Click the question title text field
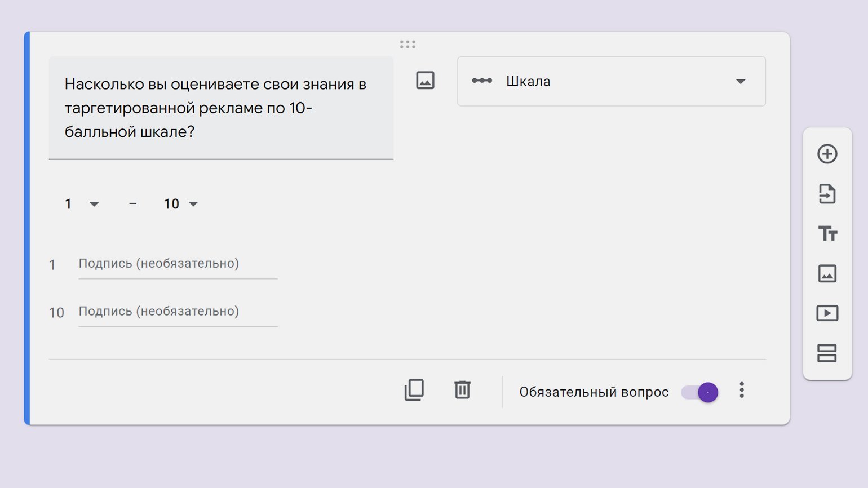The width and height of the screenshot is (868, 488). 221,108
